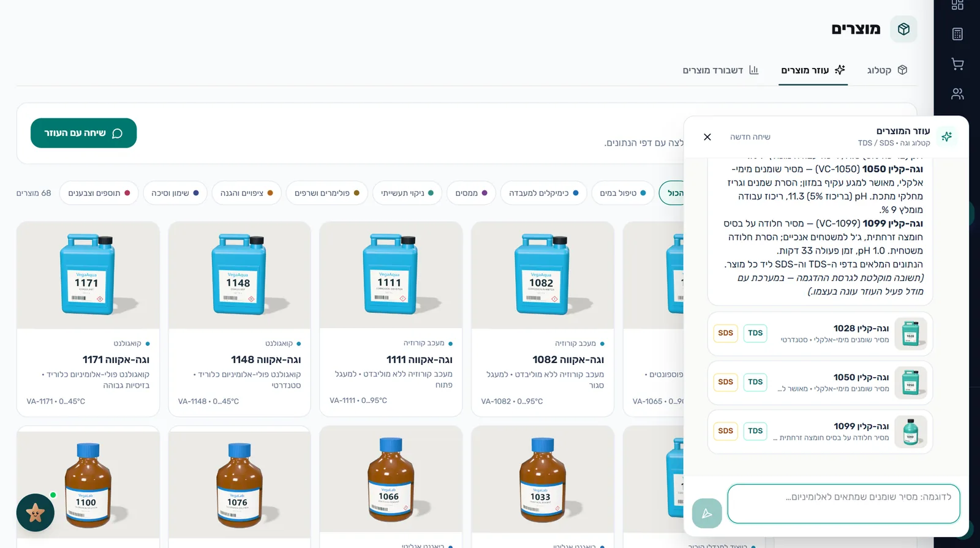Filter products by ממסים
Image resolution: width=980 pixels, height=548 pixels.
(471, 193)
